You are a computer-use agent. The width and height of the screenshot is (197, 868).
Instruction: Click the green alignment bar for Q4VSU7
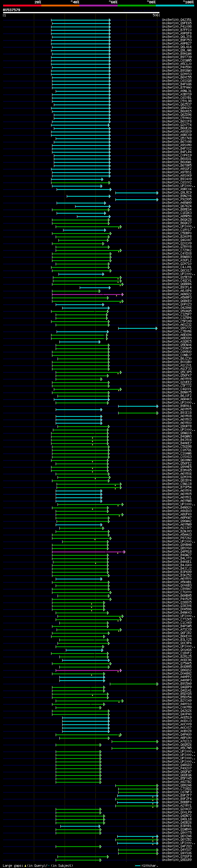[139, 850]
